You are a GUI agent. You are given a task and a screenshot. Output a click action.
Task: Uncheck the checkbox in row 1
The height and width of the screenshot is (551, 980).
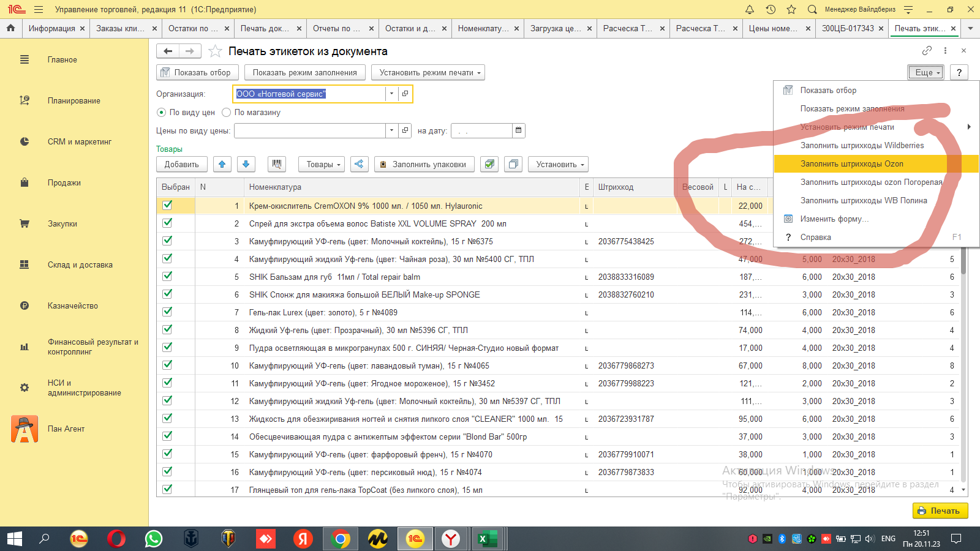click(167, 206)
